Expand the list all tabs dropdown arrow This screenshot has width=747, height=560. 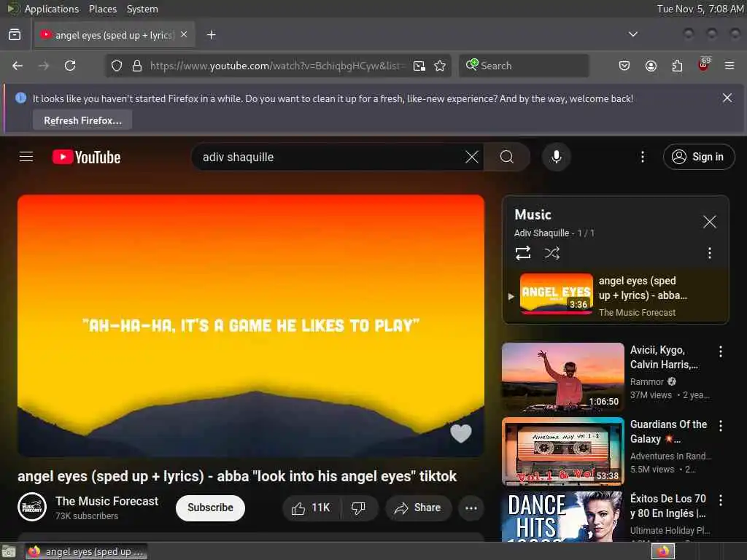tap(632, 34)
